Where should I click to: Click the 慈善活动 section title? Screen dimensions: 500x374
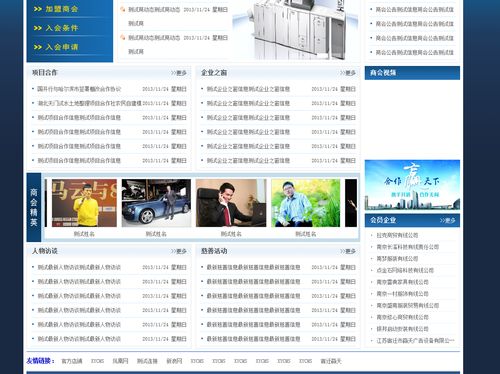pos(214,251)
